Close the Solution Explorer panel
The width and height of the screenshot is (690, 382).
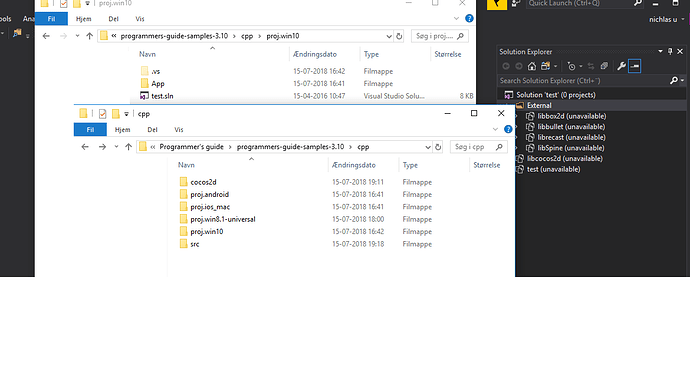[680, 51]
